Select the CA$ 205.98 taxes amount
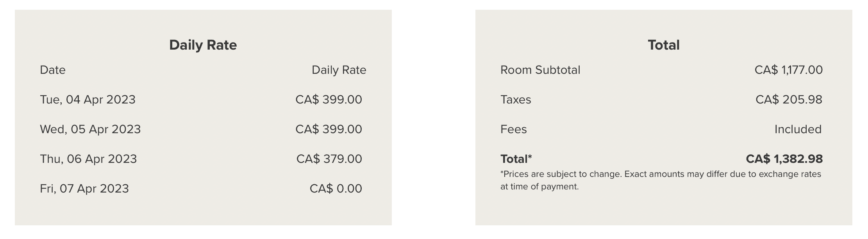The width and height of the screenshot is (868, 239). click(789, 100)
